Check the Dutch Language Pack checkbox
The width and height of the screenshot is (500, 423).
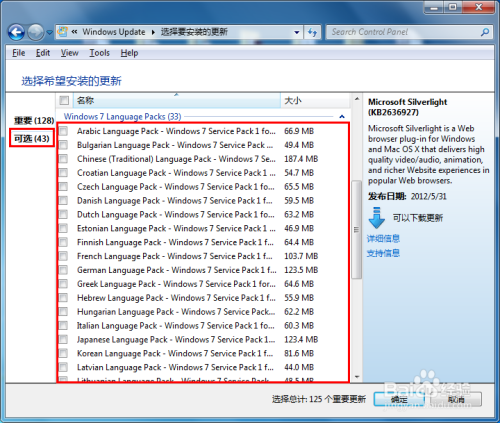(x=63, y=214)
